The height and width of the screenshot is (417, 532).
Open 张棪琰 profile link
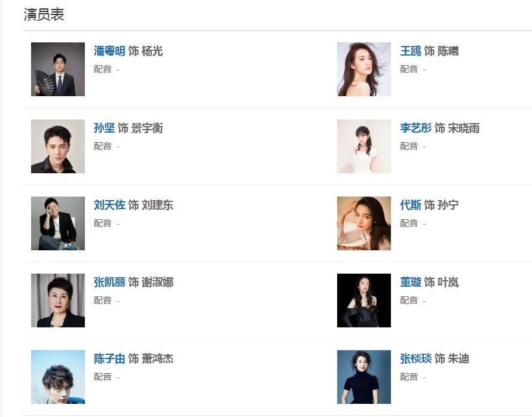coord(415,358)
